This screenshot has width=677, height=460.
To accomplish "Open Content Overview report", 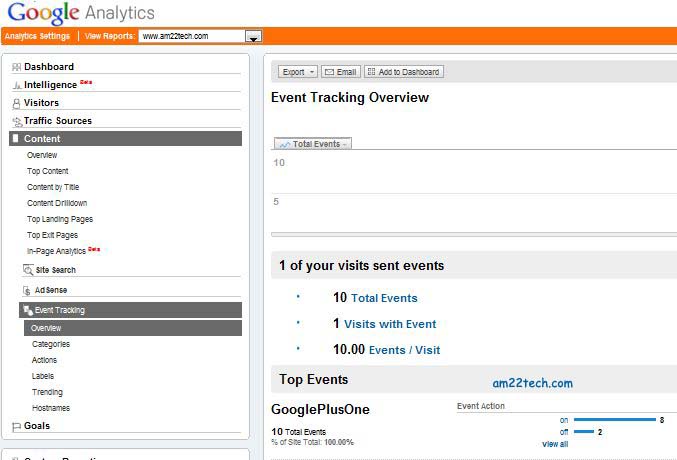I will (x=42, y=155).
